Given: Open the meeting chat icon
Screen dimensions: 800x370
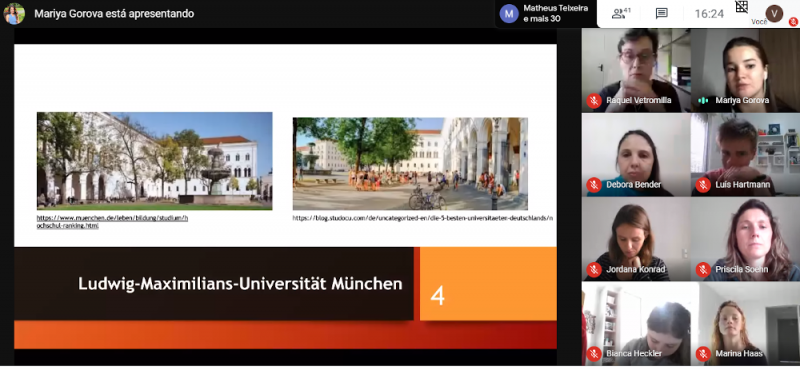Looking at the screenshot, I should point(662,14).
